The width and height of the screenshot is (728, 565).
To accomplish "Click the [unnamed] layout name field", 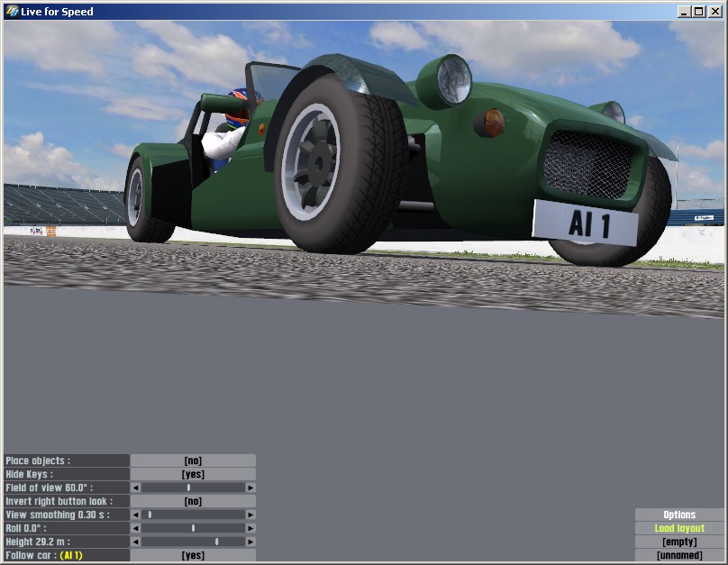I will coord(679,555).
